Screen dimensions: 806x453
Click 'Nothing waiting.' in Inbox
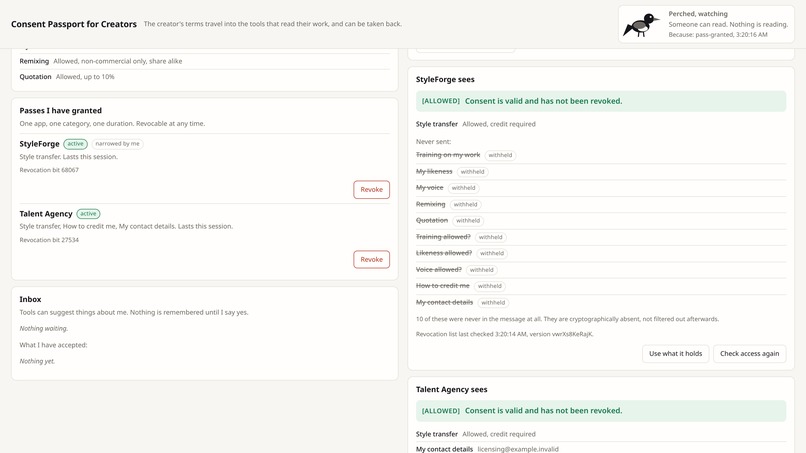pos(44,329)
